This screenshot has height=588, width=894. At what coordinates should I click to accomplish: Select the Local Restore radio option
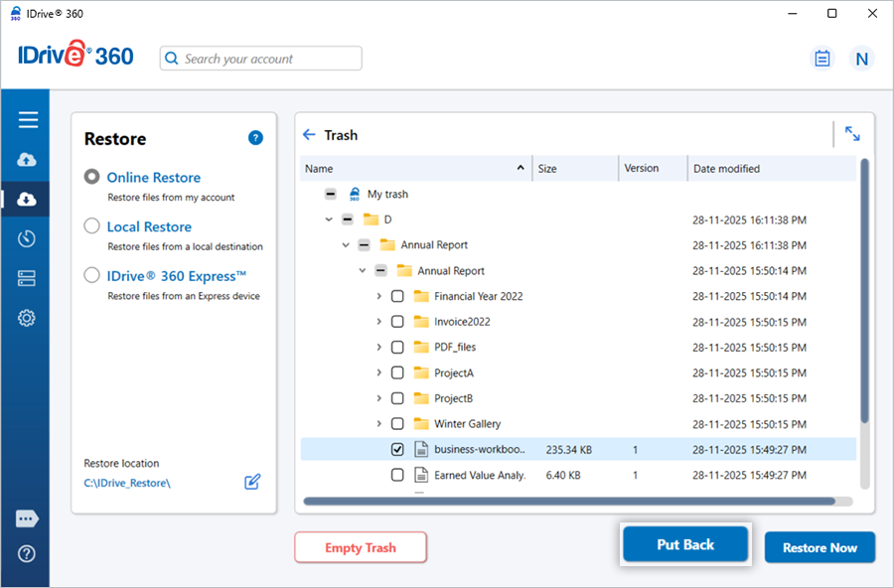[x=92, y=226]
